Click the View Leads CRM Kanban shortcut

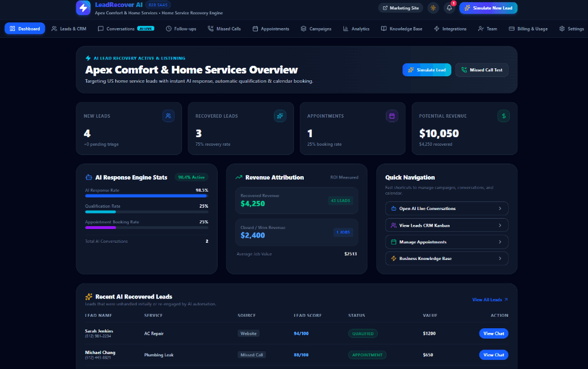tap(447, 226)
